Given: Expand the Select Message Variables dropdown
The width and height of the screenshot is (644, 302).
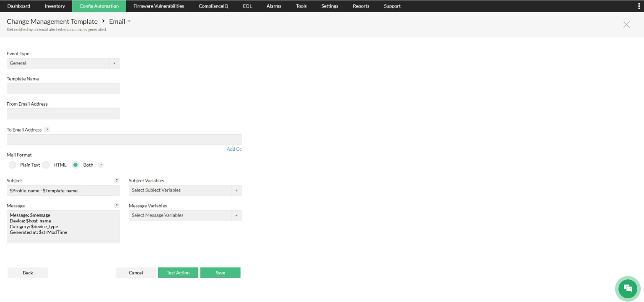Looking at the screenshot, I should (x=185, y=216).
